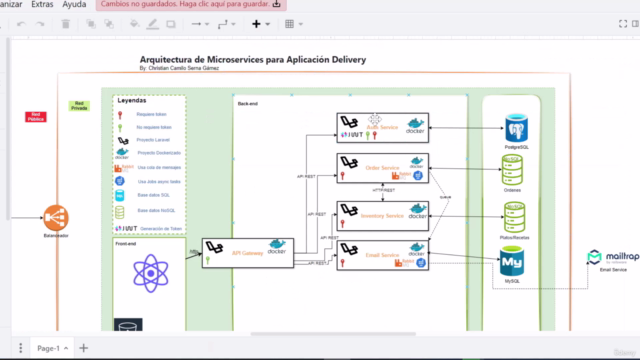Viewport: 640px width, 360px height.
Task: Toggle the shadow rectangle icon
Action: tap(171, 24)
